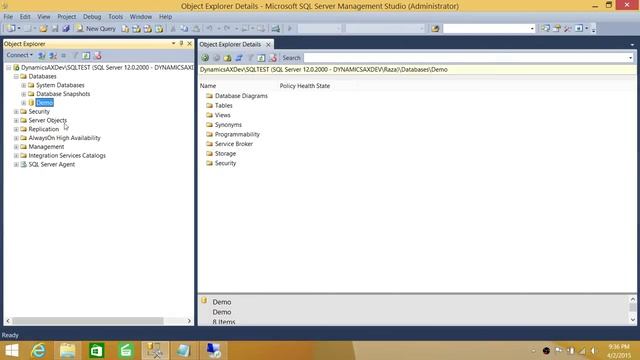Click the Save icon in main toolbar
The image size is (640, 360).
pyautogui.click(x=55, y=29)
